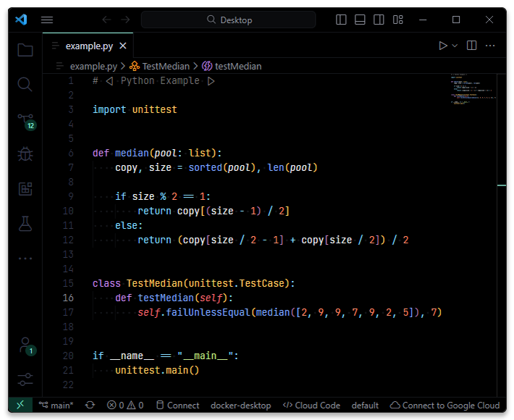Open Source Control view with 12 badge

pyautogui.click(x=26, y=122)
